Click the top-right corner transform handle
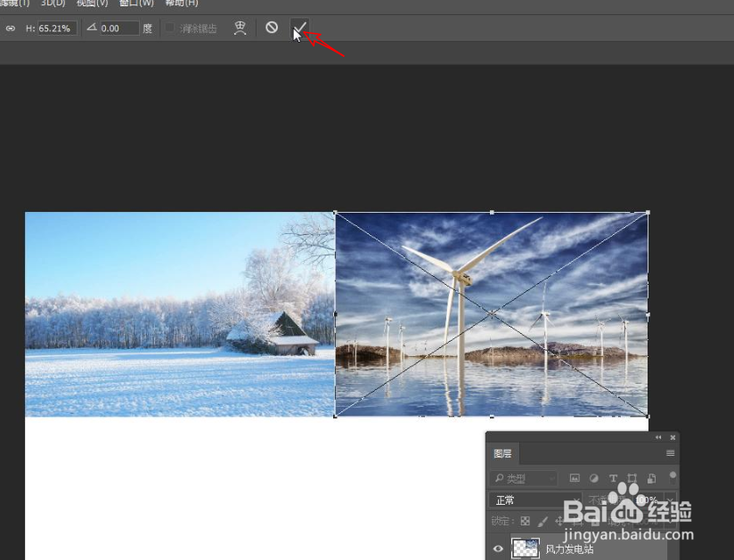Image resolution: width=734 pixels, height=560 pixels. click(648, 213)
